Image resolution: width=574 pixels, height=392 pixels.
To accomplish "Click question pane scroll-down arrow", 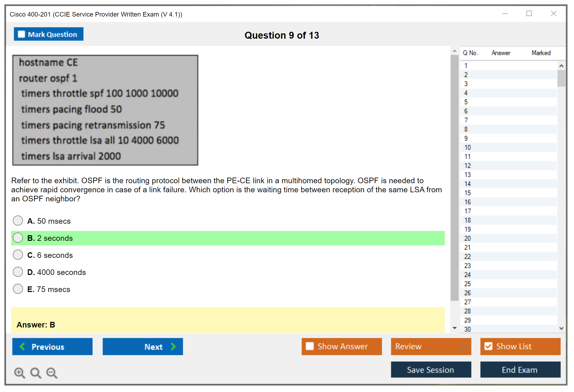I will tap(454, 328).
